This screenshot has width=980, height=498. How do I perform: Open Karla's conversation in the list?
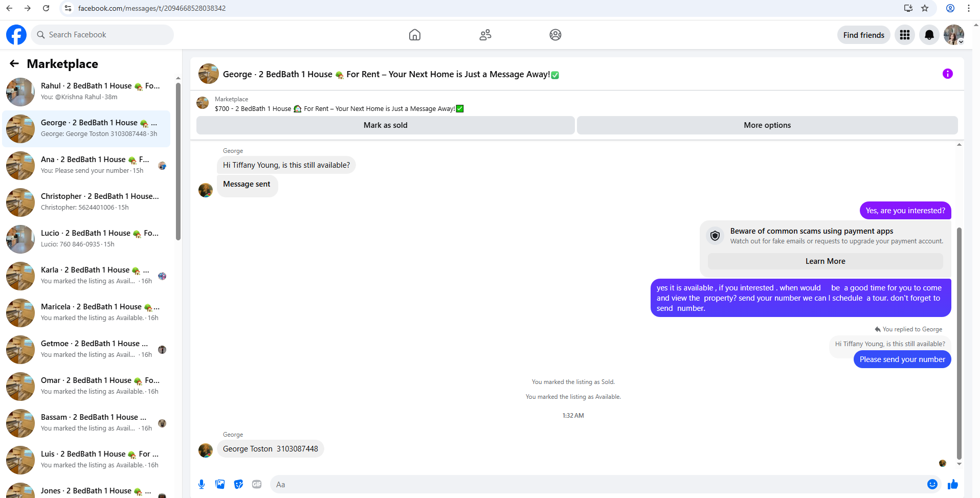pos(86,276)
